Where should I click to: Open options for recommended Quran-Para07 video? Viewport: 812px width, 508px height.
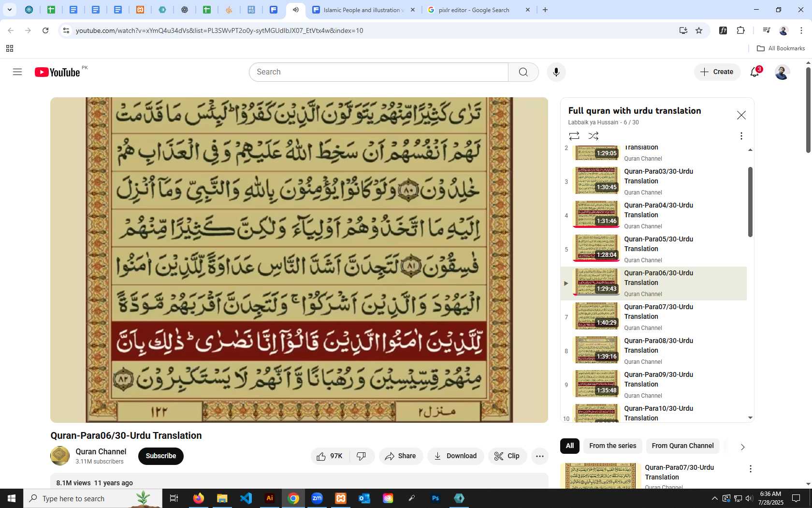(x=750, y=469)
